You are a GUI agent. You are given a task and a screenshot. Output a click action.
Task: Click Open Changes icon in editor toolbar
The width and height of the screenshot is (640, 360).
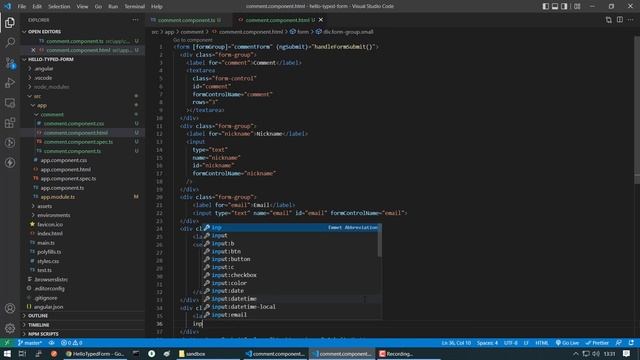(609, 20)
